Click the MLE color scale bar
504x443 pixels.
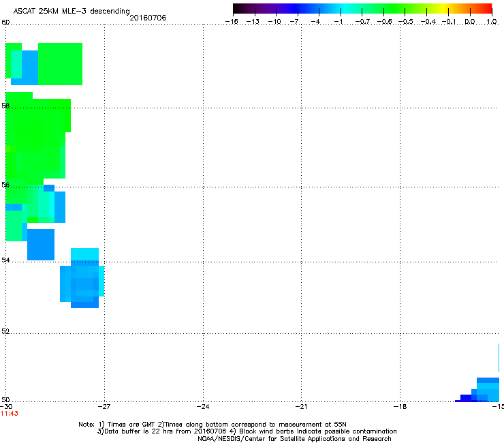pos(362,9)
